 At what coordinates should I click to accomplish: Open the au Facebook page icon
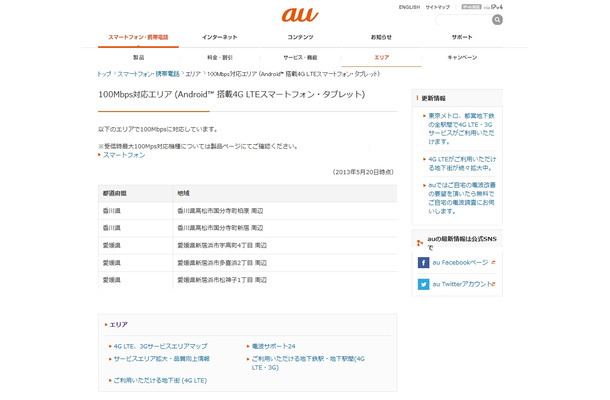coord(423,263)
